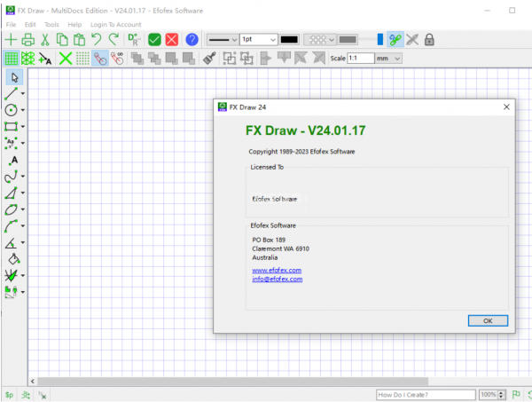Expand the curve tool options arrow
The width and height of the screenshot is (532, 402).
[23, 177]
